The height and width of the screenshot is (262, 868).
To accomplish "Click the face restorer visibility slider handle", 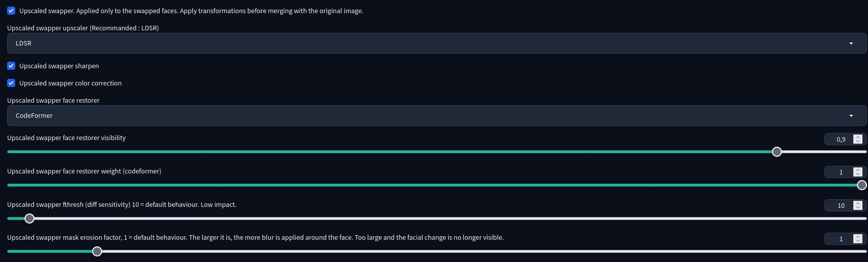I will pos(777,152).
